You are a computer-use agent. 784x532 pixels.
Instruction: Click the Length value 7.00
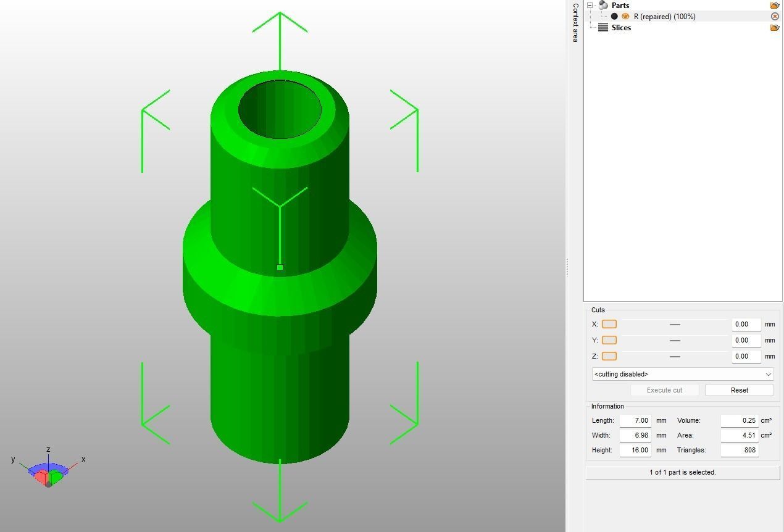(x=635, y=420)
